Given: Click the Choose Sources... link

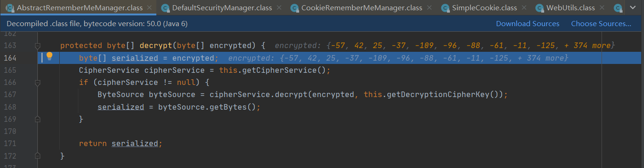Looking at the screenshot, I should pos(601,24).
